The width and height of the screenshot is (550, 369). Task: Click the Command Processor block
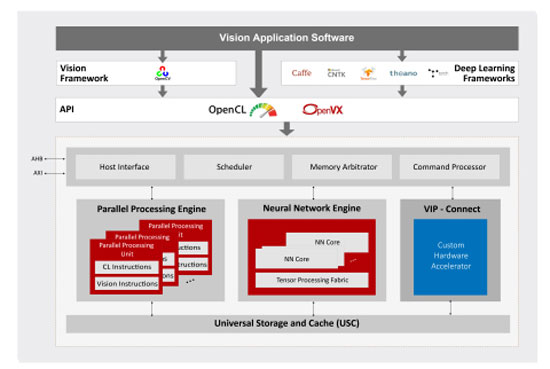click(x=449, y=167)
